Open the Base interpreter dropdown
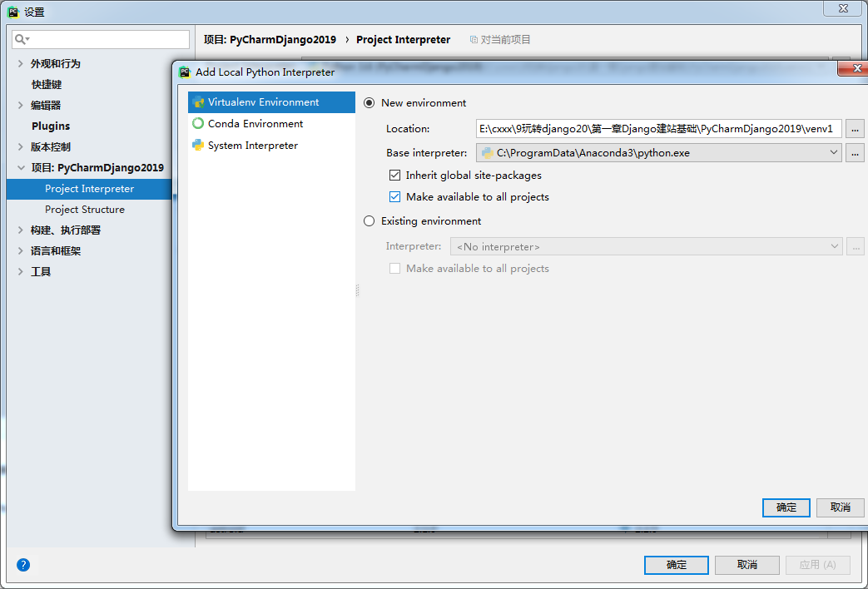This screenshot has height=589, width=868. coord(659,153)
